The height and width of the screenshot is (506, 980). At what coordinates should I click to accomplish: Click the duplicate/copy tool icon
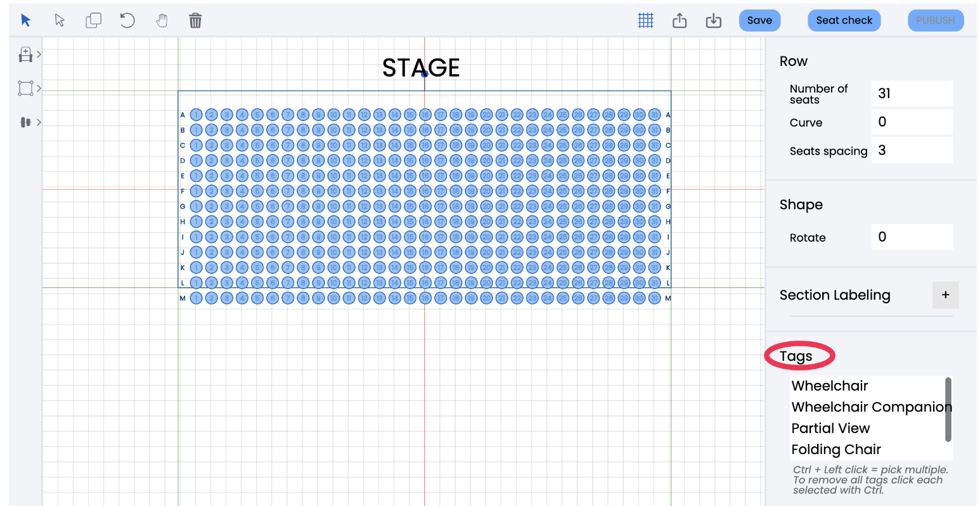[94, 20]
